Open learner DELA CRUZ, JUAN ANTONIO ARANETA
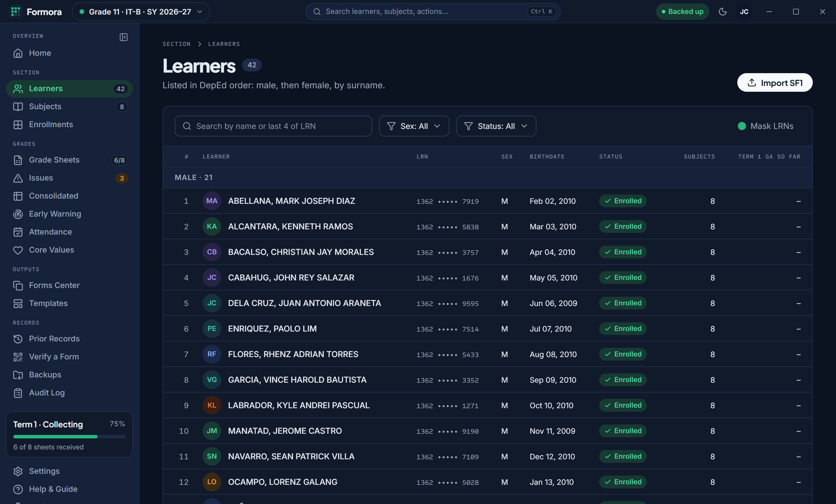Viewport: 836px width, 504px height. 304,303
